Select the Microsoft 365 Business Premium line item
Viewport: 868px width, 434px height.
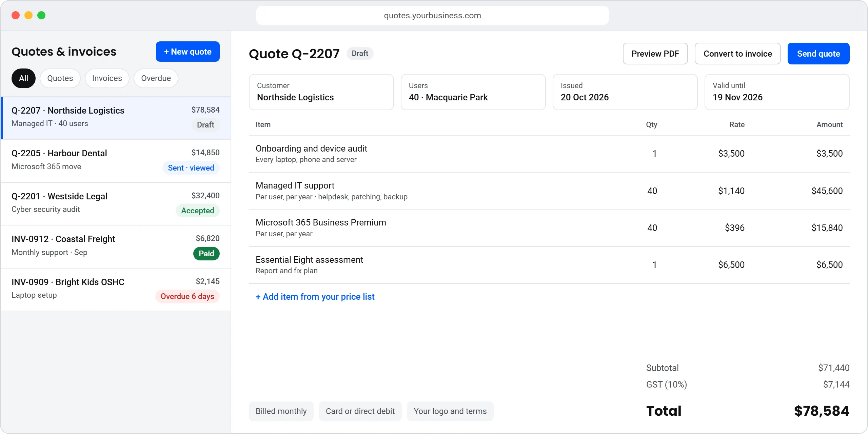tap(549, 228)
